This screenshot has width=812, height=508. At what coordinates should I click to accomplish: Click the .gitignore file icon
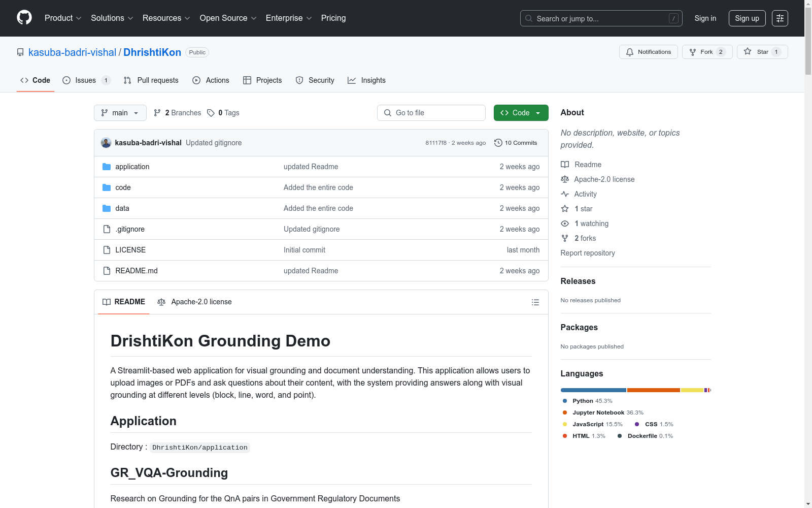107,229
